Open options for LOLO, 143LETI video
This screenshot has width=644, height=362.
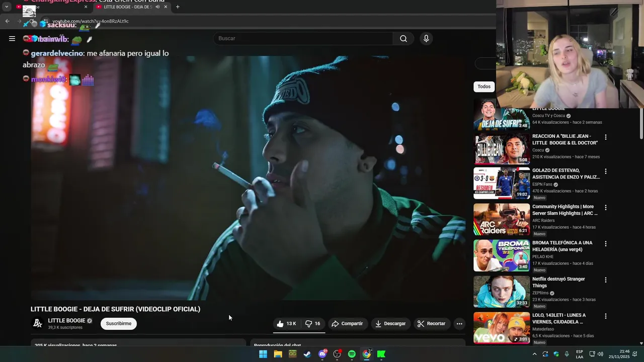[606, 316]
